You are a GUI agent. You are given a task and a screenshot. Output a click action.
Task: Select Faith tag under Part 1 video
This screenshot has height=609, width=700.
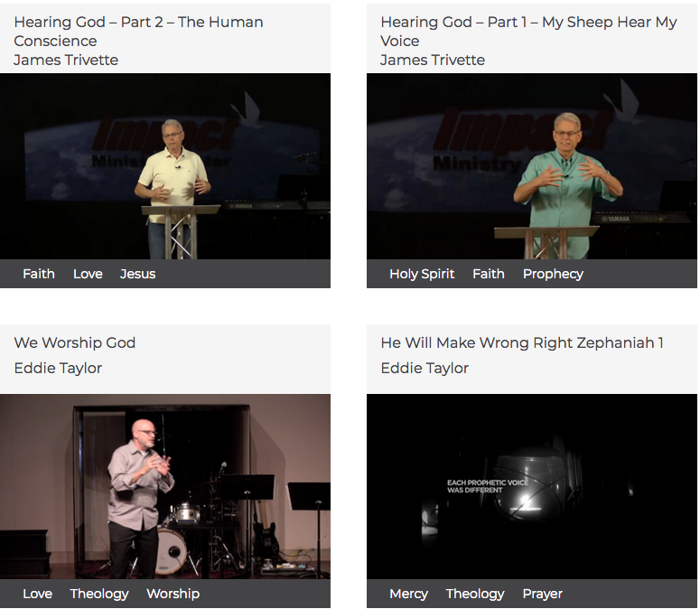coord(489,274)
